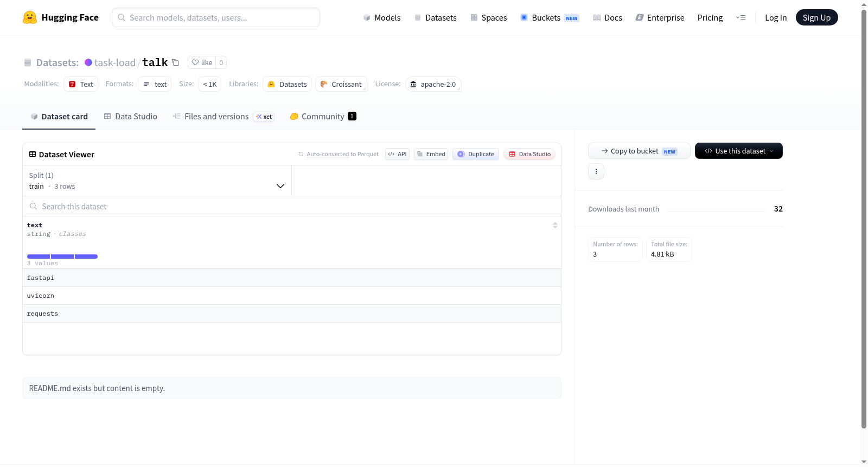Open Spaces in the top navigation
This screenshot has height=467, width=868.
pos(488,17)
